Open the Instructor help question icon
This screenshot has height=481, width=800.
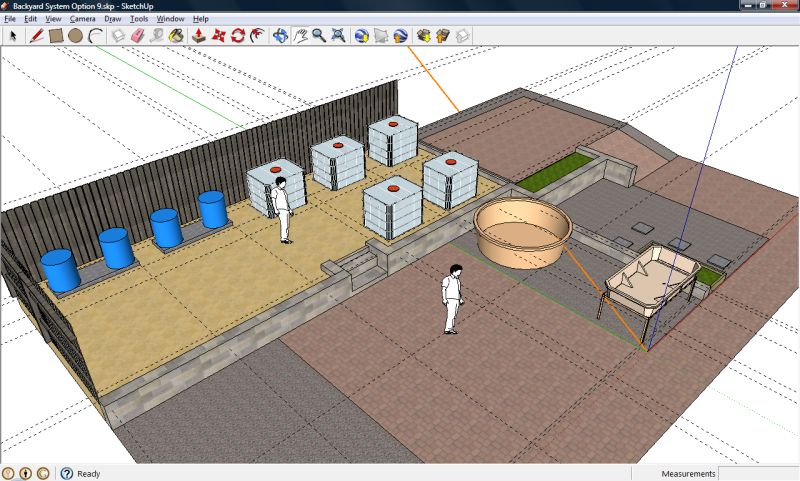67,473
